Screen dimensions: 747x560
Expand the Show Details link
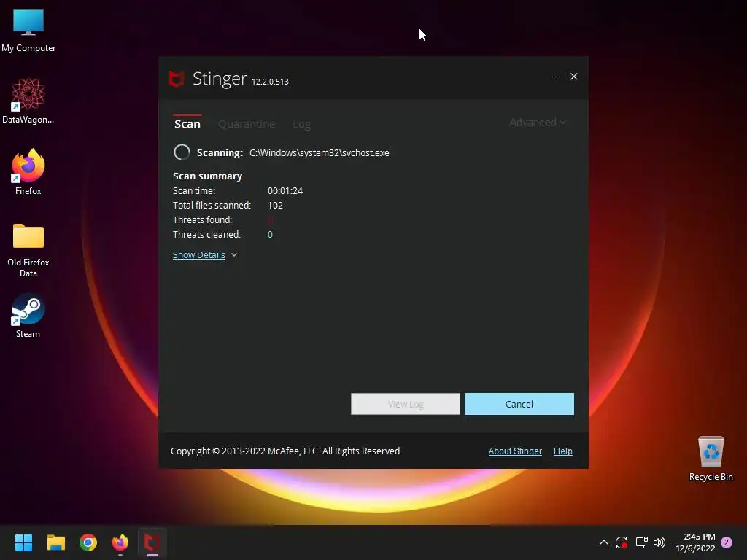click(198, 254)
